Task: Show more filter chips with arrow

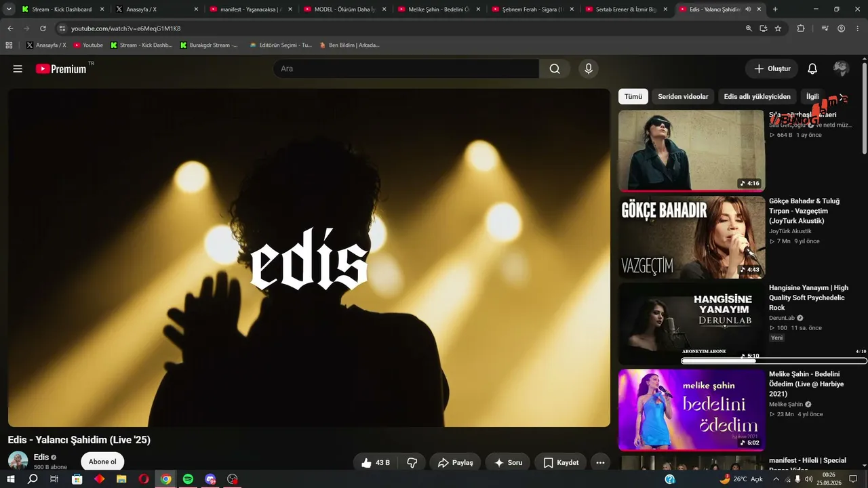Action: click(842, 96)
